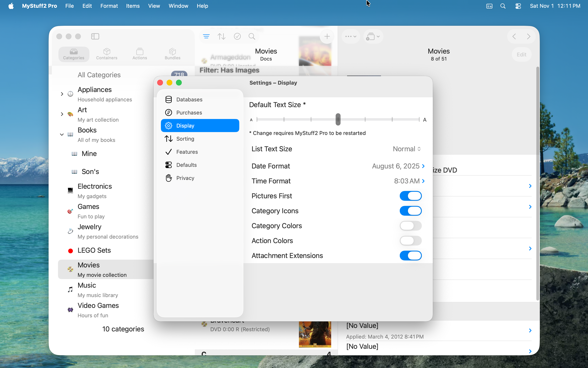Open the Items menu
Screen dimensions: 588x368
(133, 6)
